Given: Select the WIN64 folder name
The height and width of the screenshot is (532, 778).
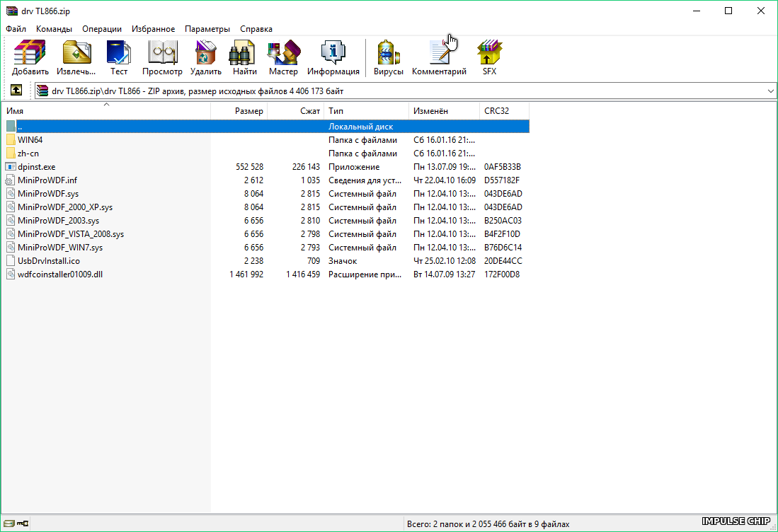Looking at the screenshot, I should (x=30, y=140).
